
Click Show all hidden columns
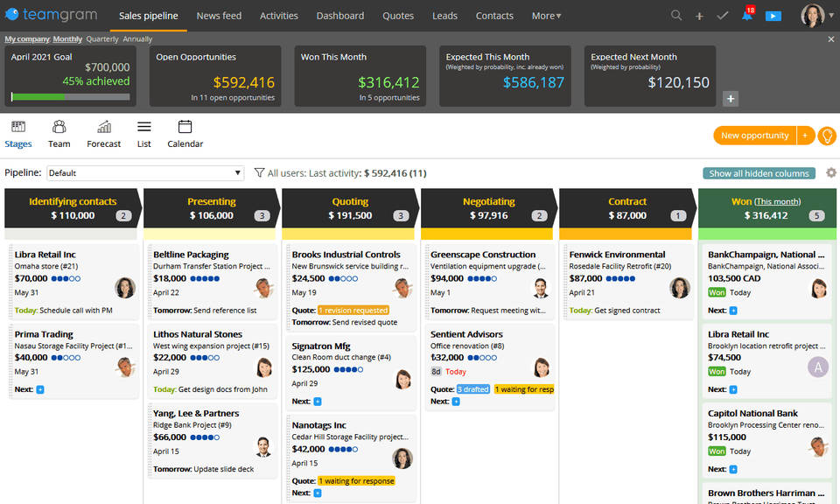pos(759,173)
